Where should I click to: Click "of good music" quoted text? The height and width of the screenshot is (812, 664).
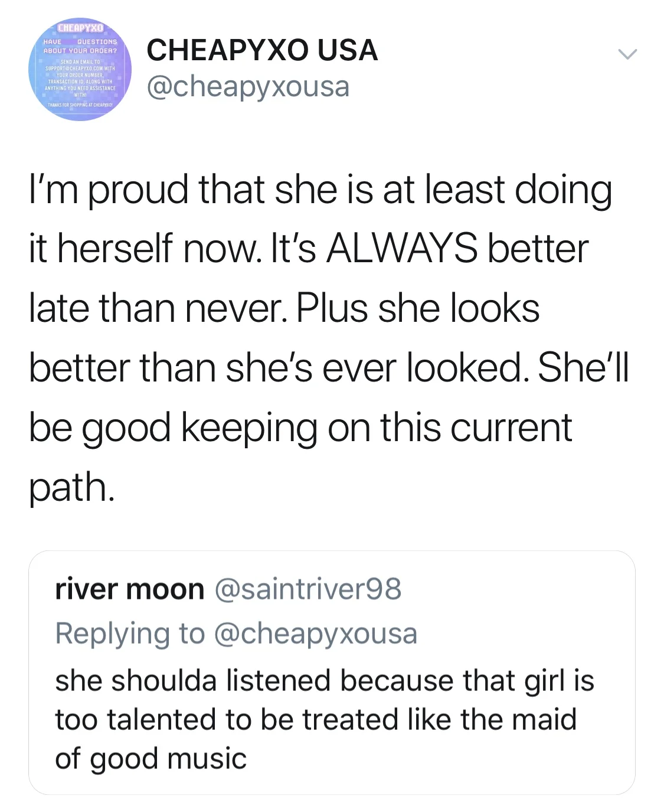[151, 758]
